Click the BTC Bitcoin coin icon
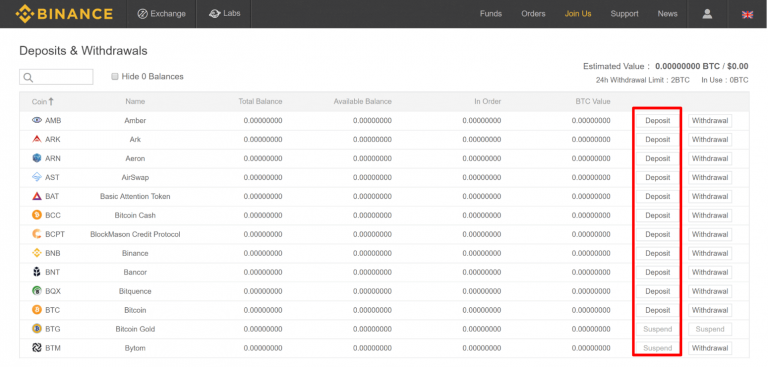 click(x=37, y=310)
